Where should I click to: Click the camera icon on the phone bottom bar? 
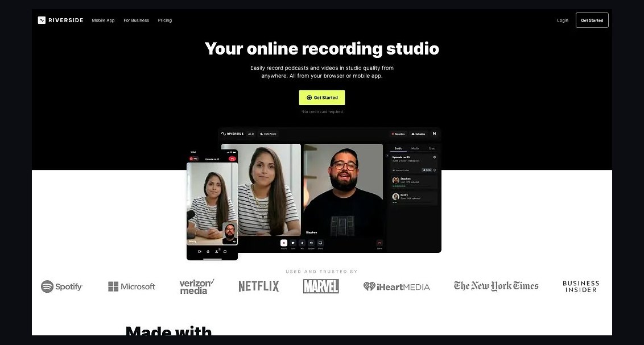pos(200,251)
